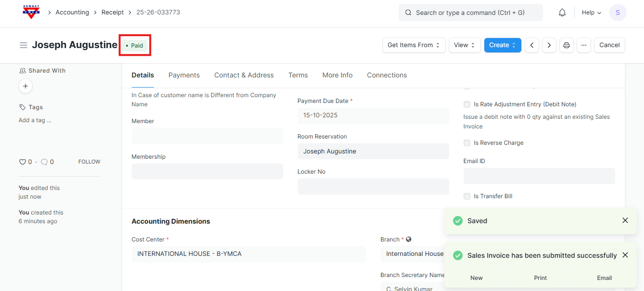Open the Connections tab

click(x=387, y=75)
